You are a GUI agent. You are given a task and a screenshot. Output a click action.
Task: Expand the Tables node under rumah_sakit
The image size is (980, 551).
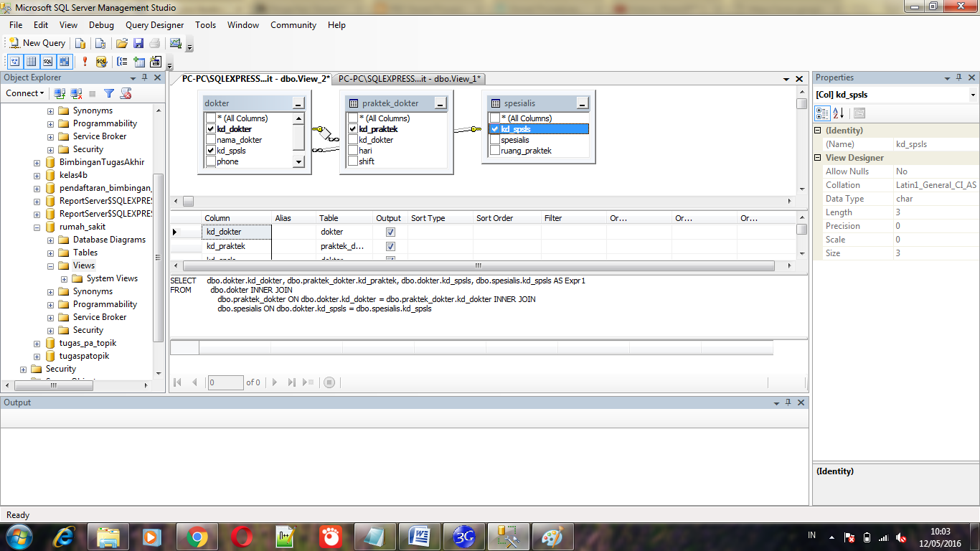(x=50, y=253)
